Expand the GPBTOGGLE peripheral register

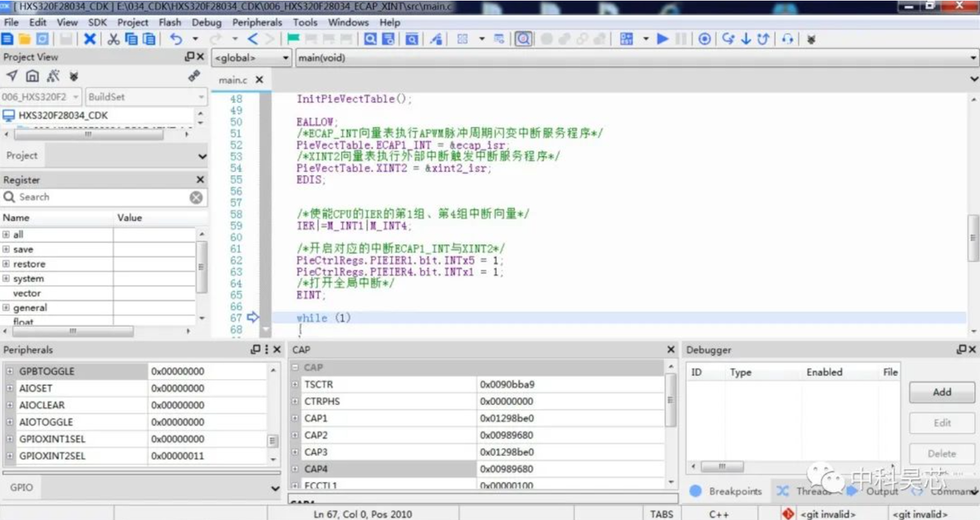[x=9, y=371]
